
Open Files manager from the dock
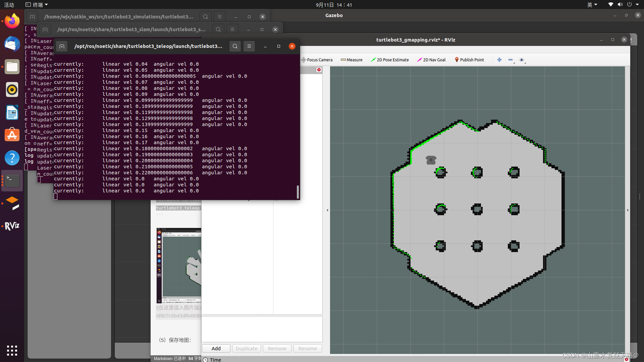12,67
